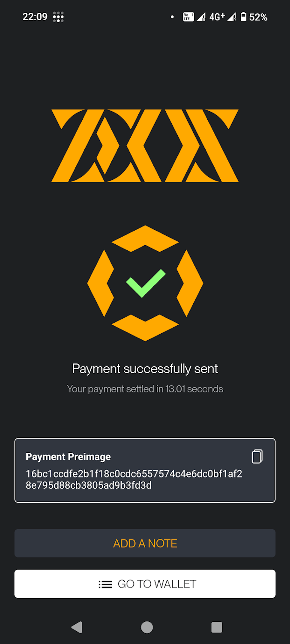Tap the VoLTE indicator in status bar

(188, 17)
